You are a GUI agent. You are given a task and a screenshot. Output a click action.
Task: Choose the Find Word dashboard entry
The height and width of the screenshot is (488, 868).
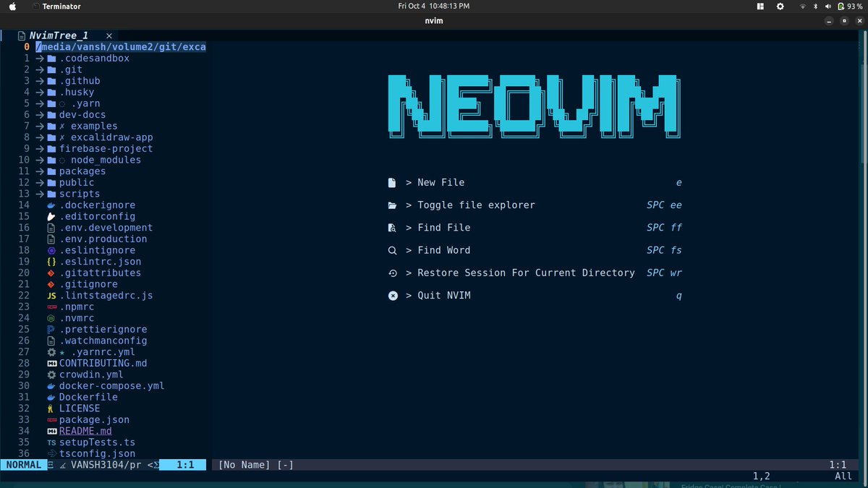(535, 250)
